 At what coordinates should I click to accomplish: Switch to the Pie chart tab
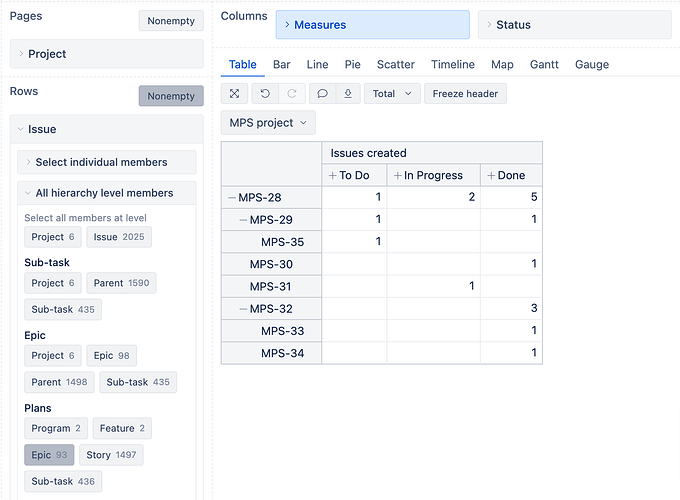(352, 64)
